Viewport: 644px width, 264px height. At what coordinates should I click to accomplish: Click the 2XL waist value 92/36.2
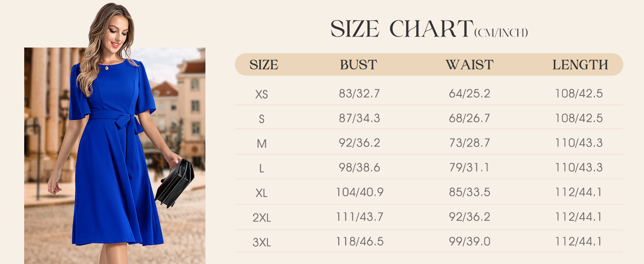469,217
